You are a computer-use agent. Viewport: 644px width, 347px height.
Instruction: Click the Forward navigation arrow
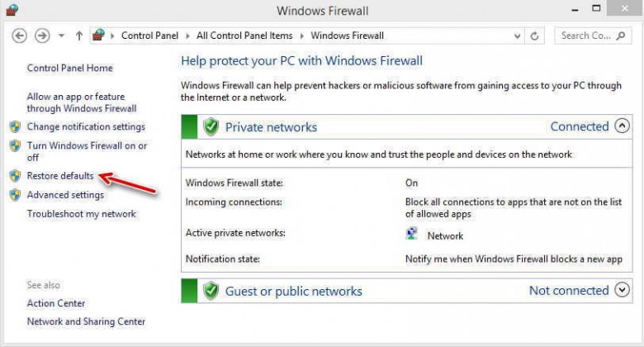click(x=42, y=36)
